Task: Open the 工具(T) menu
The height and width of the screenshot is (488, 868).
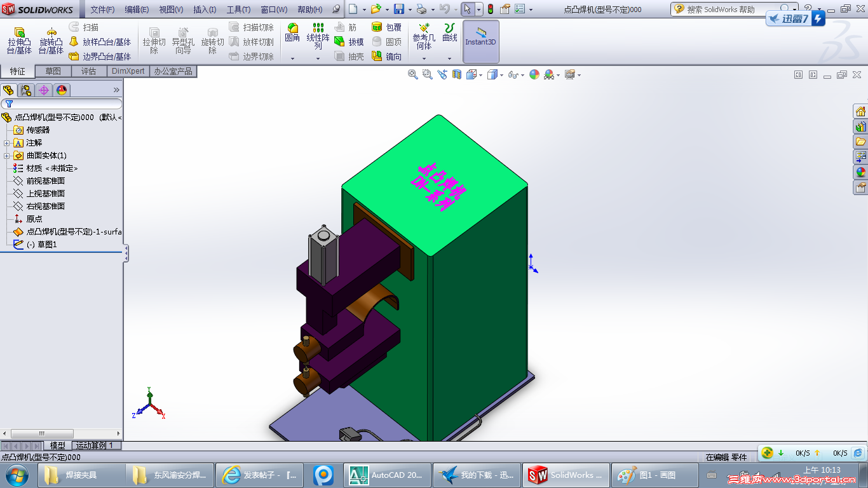Action: (x=238, y=10)
